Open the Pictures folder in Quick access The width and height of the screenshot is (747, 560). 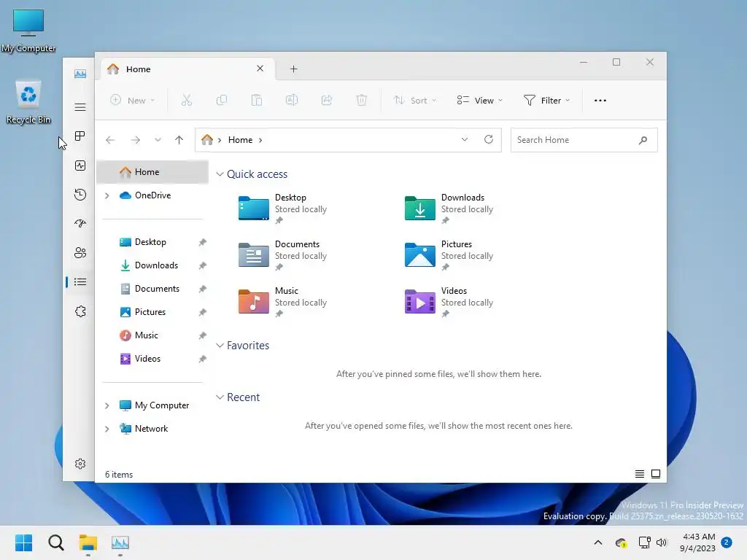449,254
